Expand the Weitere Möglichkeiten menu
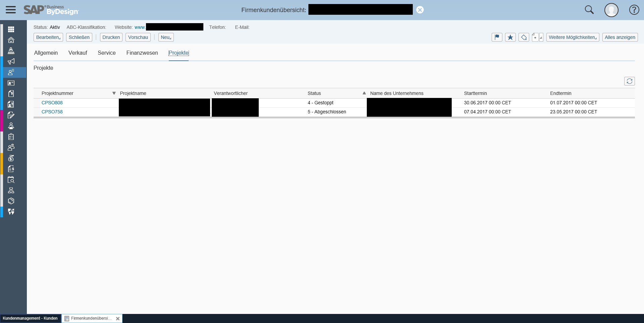644x323 pixels. click(573, 37)
